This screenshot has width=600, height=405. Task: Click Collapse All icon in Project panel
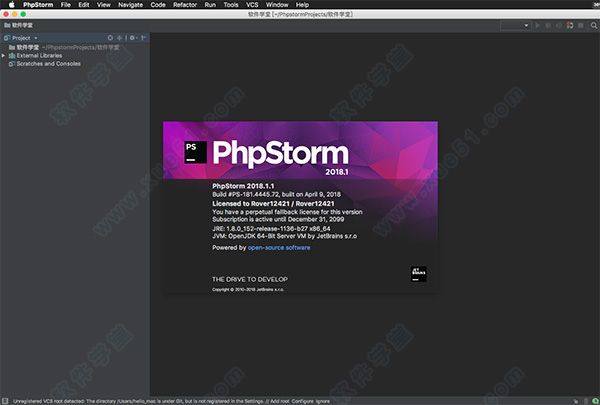coord(120,38)
